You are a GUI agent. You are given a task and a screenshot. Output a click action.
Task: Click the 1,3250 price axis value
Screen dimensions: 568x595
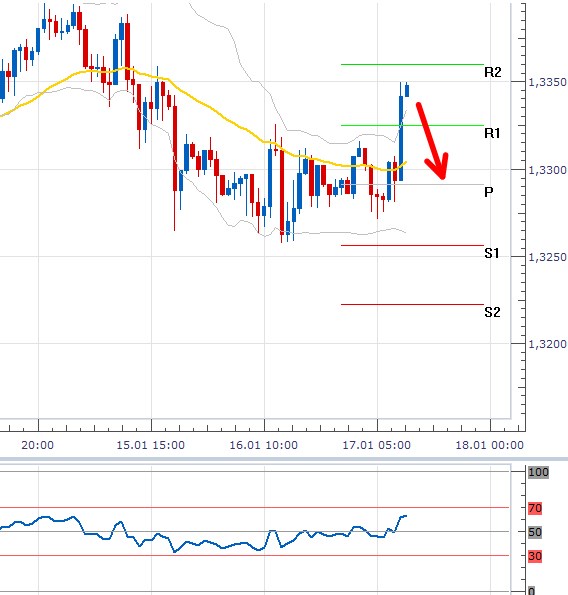coord(547,257)
